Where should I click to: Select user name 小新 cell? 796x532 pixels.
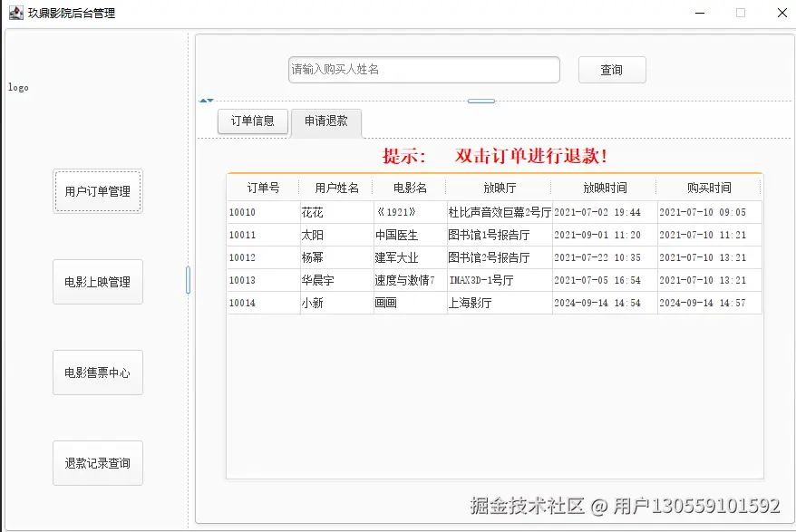click(337, 303)
